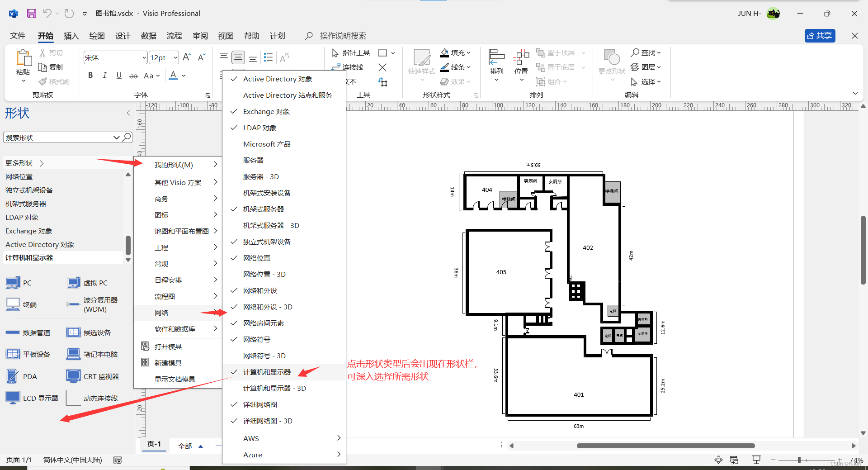Image resolution: width=868 pixels, height=470 pixels.
Task: Redo with the redo arrow icon
Action: pyautogui.click(x=69, y=14)
